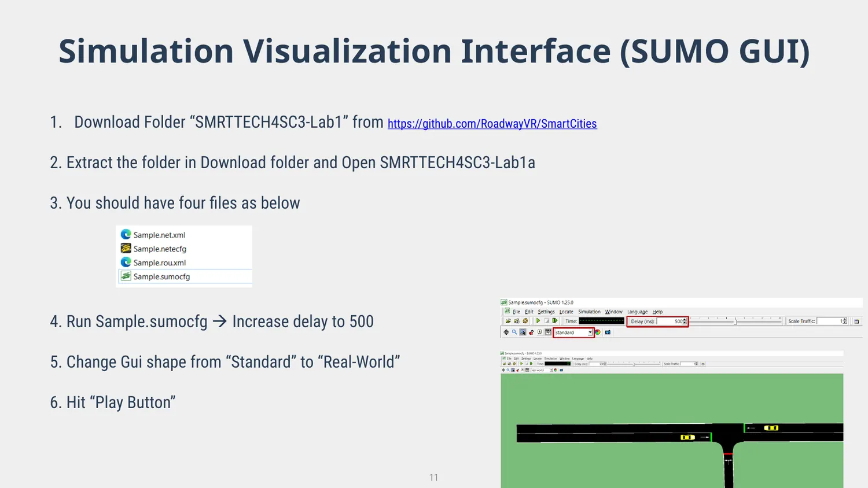Open Settings menu in the standard-scheme SUMO window

coord(546,312)
